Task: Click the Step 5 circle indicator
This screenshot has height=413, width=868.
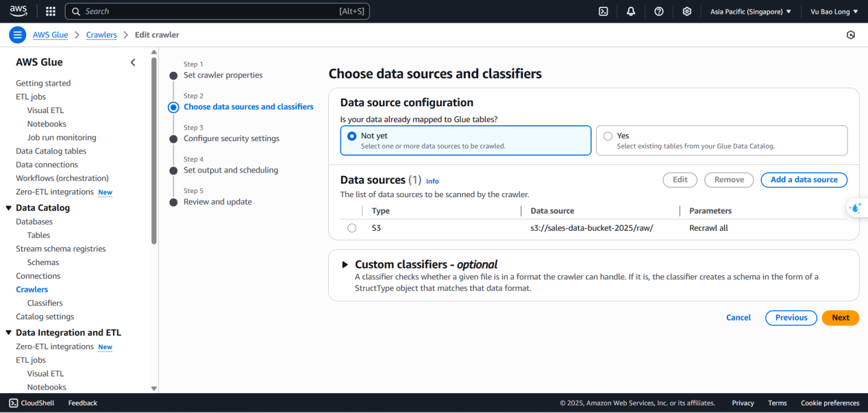Action: [x=173, y=202]
